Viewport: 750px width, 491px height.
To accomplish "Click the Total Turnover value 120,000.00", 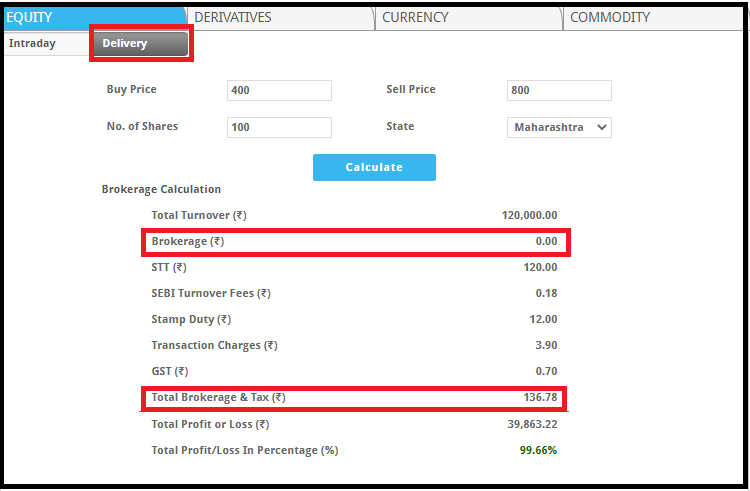I will coord(529,215).
